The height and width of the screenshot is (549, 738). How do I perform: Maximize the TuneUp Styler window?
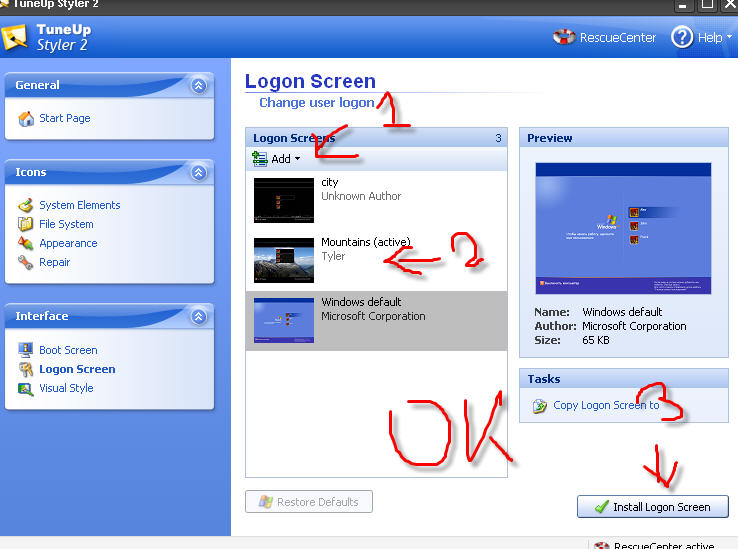(x=707, y=5)
